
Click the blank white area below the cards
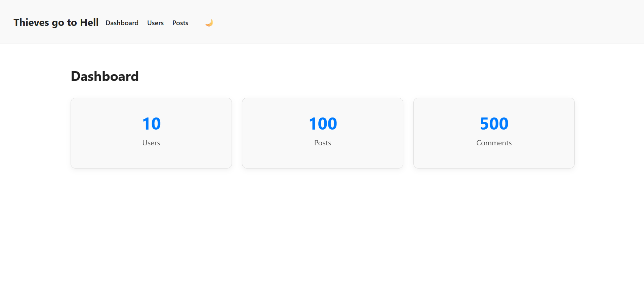(x=323, y=228)
